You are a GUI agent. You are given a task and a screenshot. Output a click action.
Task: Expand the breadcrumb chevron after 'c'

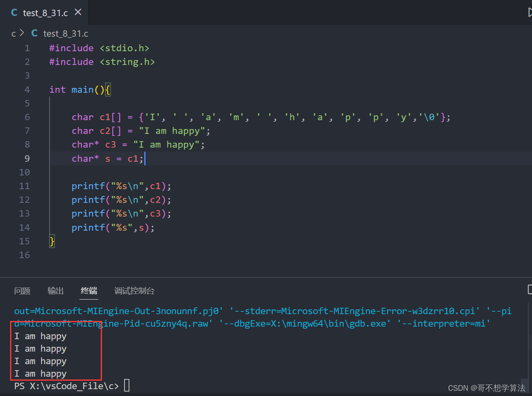point(22,33)
